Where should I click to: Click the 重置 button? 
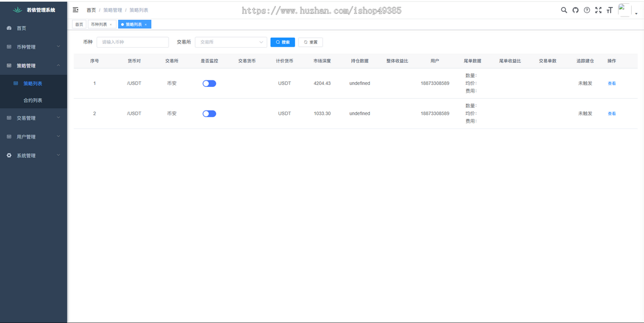[310, 42]
